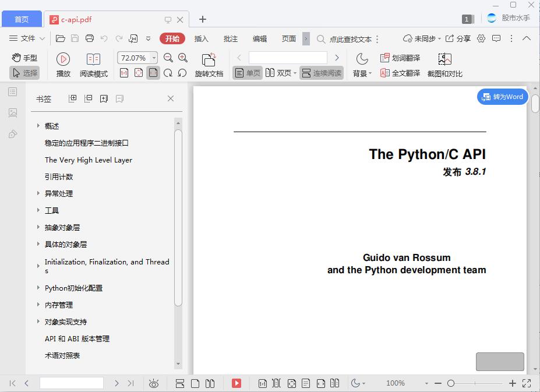Select the hand tool (手型)

(24, 57)
